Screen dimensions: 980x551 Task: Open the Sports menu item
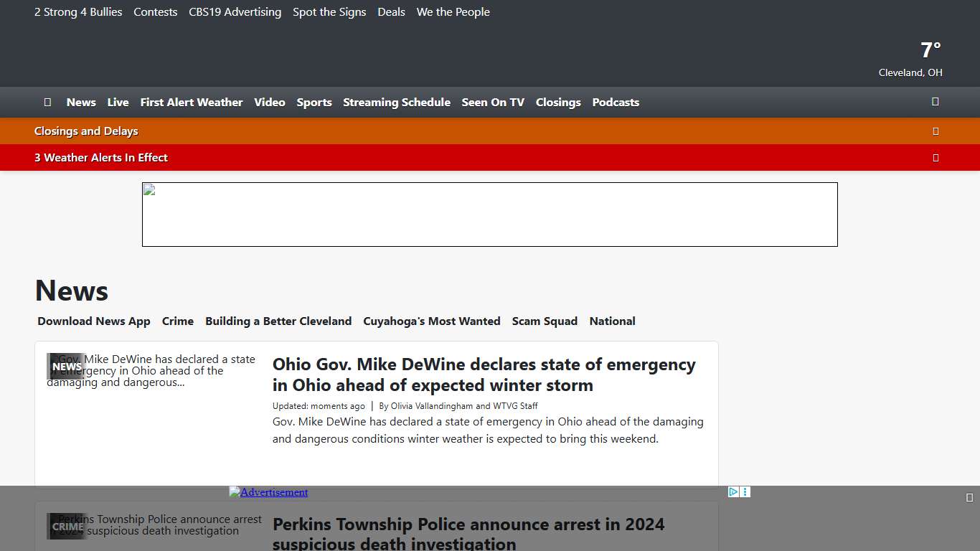314,102
